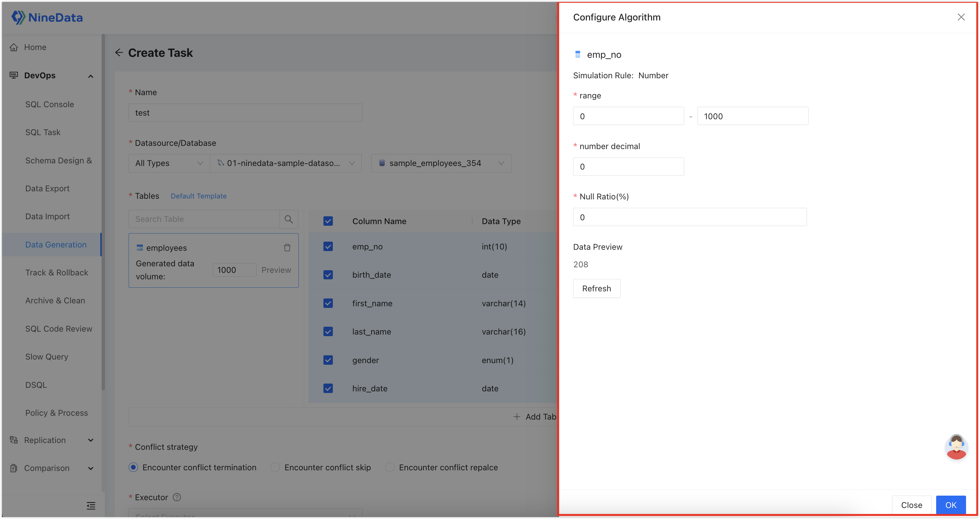Viewport: 980px width, 519px height.
Task: Open SQL Code Review menu item
Action: tap(58, 329)
